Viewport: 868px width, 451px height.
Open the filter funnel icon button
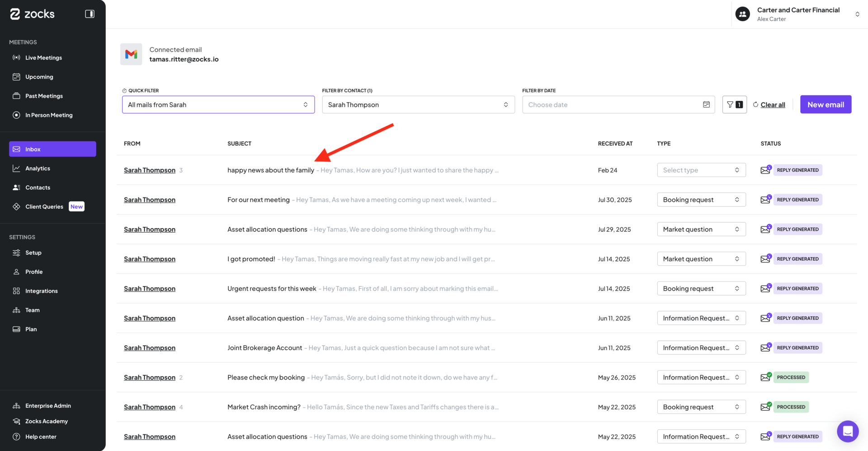(734, 104)
